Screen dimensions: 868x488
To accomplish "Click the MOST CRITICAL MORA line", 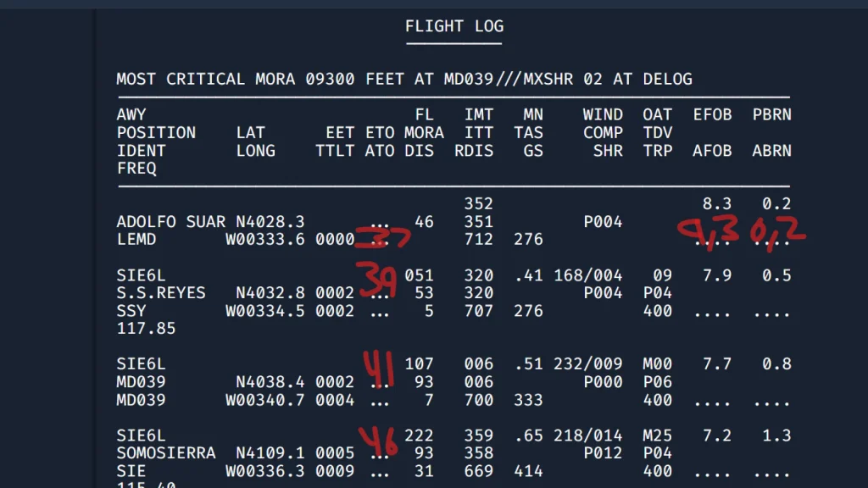I will click(x=404, y=79).
